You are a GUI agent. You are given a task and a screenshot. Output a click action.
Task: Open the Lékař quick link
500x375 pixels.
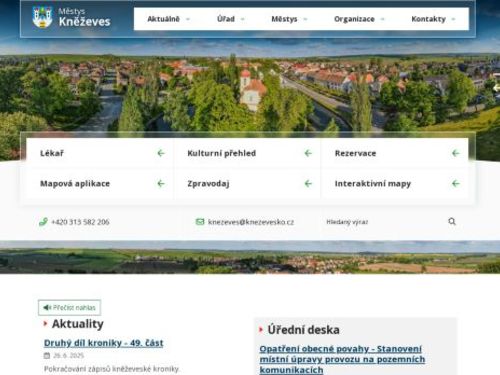[x=100, y=153]
